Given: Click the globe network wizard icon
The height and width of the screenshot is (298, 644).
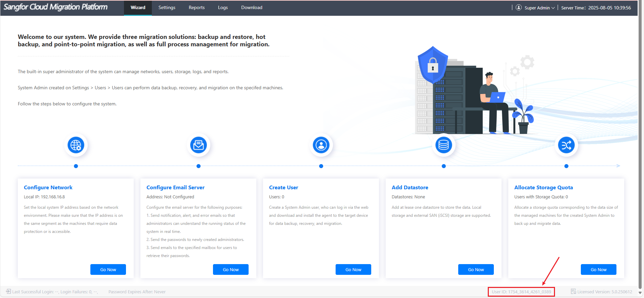Looking at the screenshot, I should coord(76,145).
